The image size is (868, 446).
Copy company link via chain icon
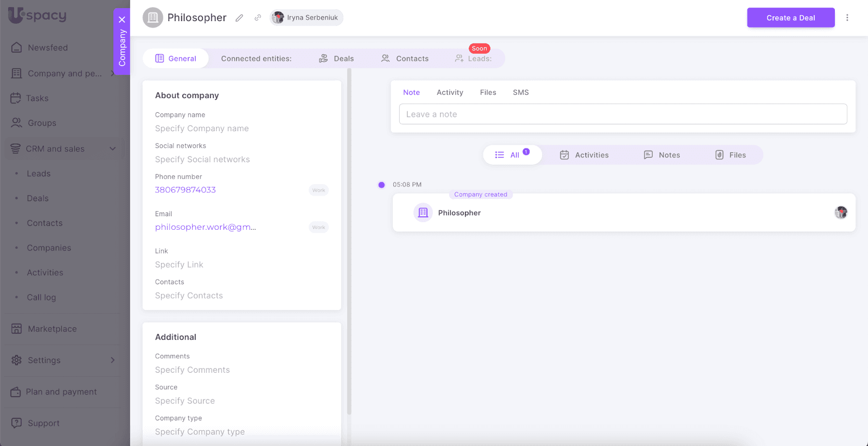[x=258, y=18]
